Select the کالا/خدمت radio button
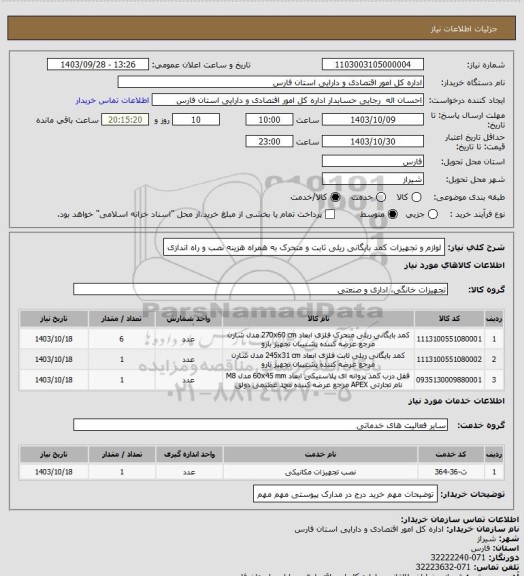This screenshot has width=524, height=576. point(335,197)
